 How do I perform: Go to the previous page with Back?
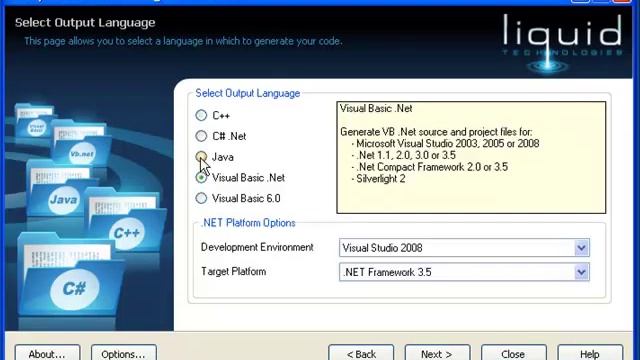tap(361, 353)
